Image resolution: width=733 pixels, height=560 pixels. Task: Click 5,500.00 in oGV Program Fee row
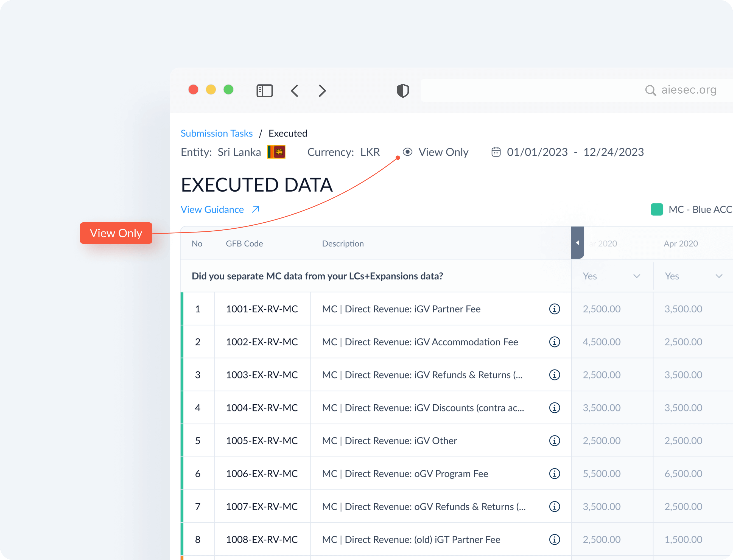[602, 474]
